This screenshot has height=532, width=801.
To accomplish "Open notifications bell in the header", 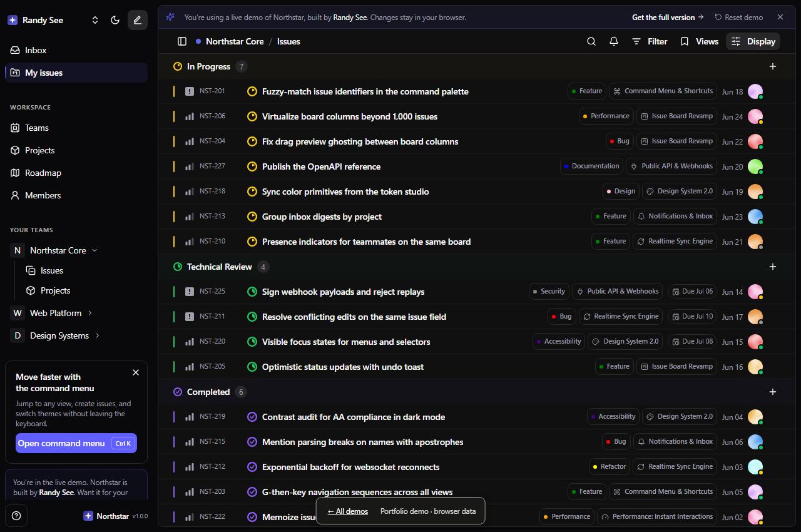I will pyautogui.click(x=614, y=41).
